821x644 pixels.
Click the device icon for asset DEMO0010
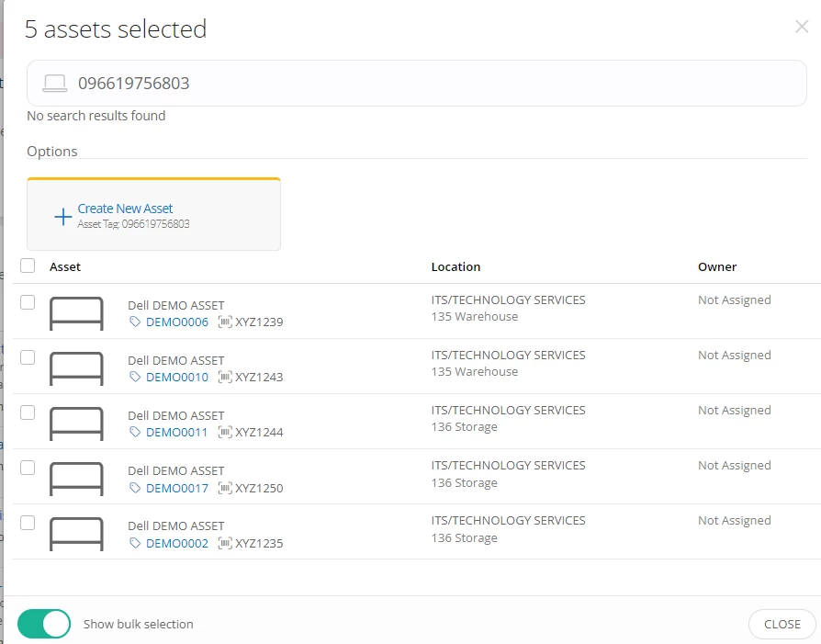tap(76, 368)
